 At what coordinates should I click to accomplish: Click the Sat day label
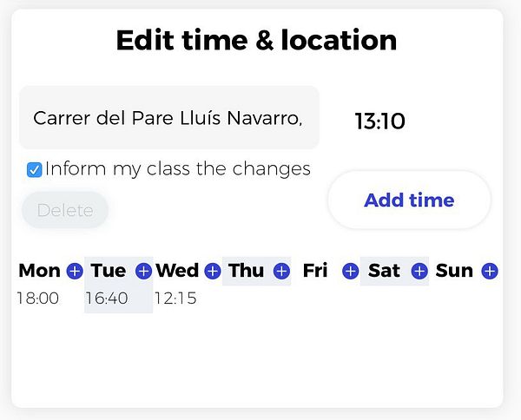coord(384,271)
